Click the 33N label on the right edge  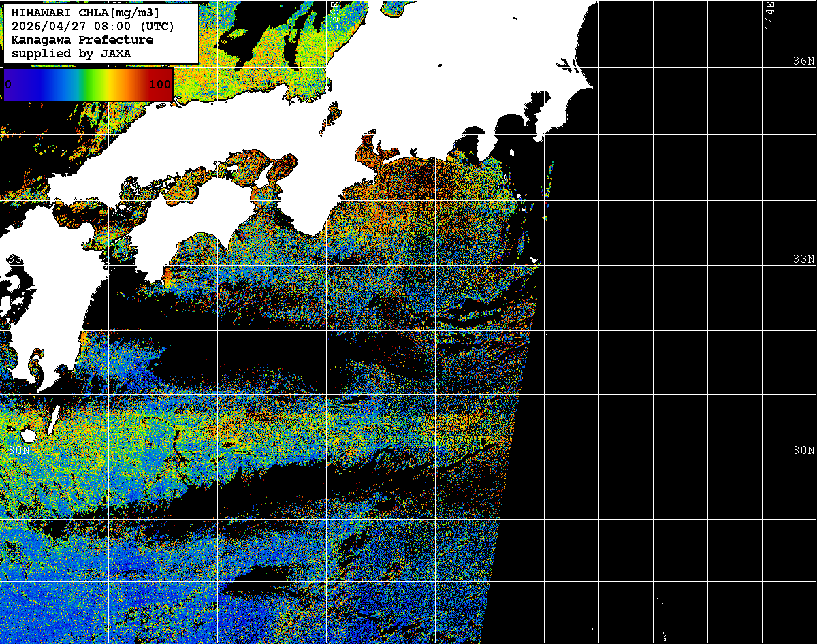(803, 259)
